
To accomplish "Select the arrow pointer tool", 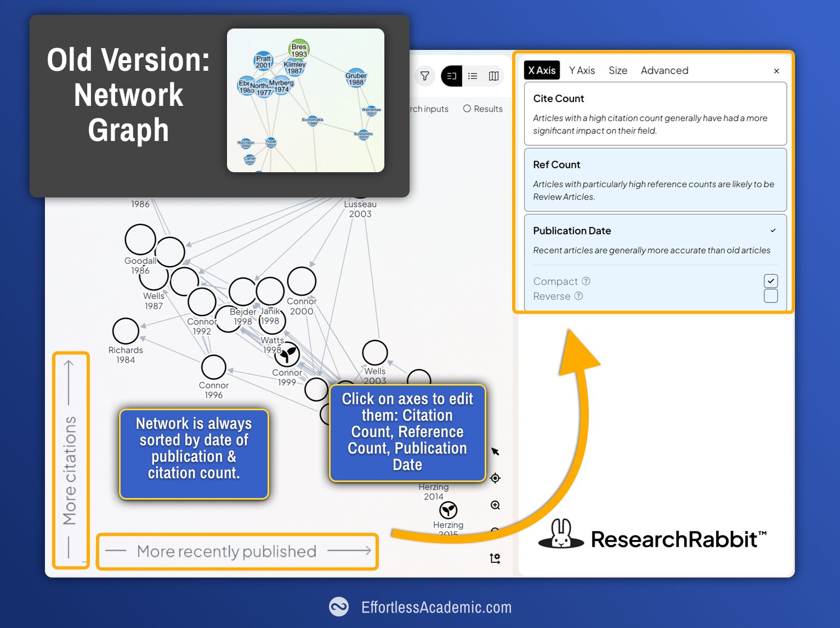I will pos(495,451).
